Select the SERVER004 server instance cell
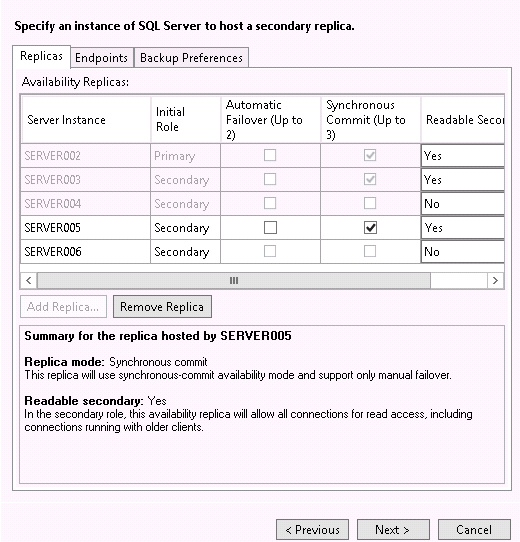Image resolution: width=520 pixels, height=542 pixels. coord(85,204)
